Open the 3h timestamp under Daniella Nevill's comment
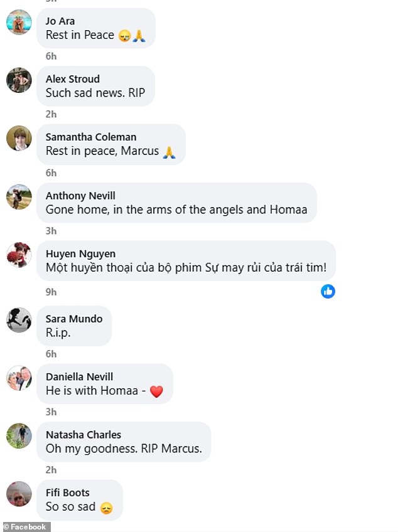The width and height of the screenshot is (398, 532). 51,412
